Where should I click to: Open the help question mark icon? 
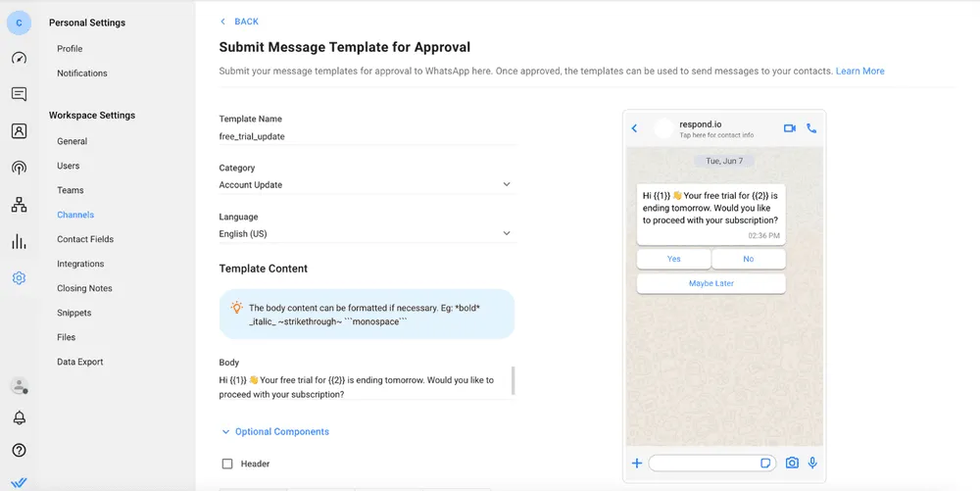coord(20,450)
